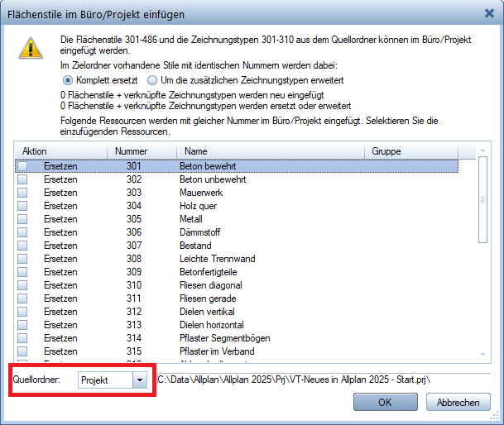Check the box for 312 Dielen vertikal
This screenshot has height=425, width=504.
22,312
